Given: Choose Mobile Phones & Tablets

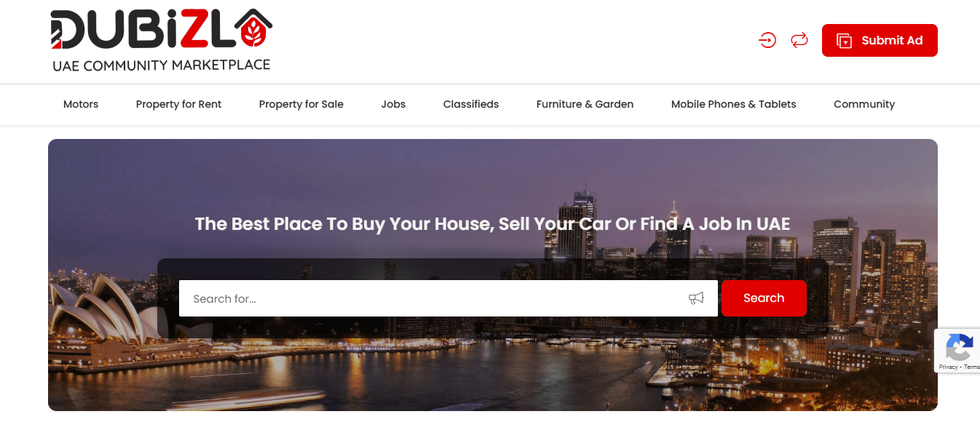Looking at the screenshot, I should 734,104.
